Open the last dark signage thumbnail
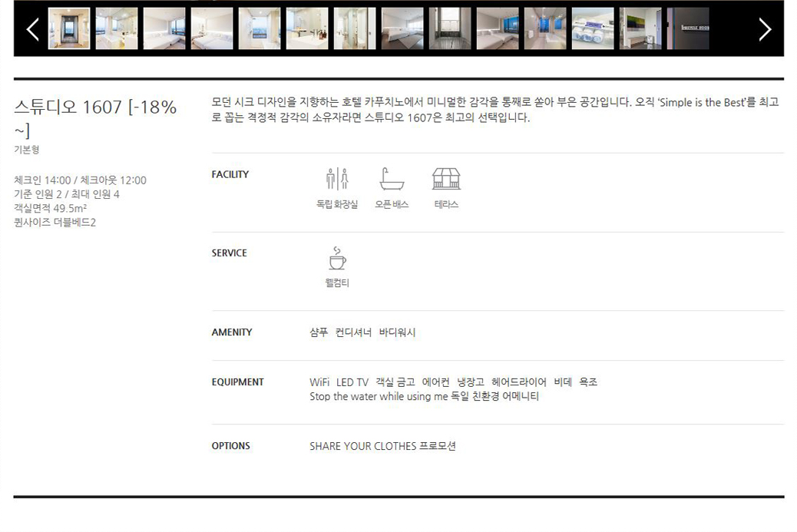This screenshot has width=797, height=532. point(688,28)
